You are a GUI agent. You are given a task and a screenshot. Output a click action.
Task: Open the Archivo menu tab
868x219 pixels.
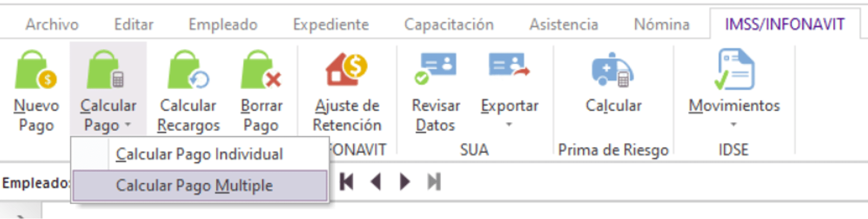[x=52, y=24]
